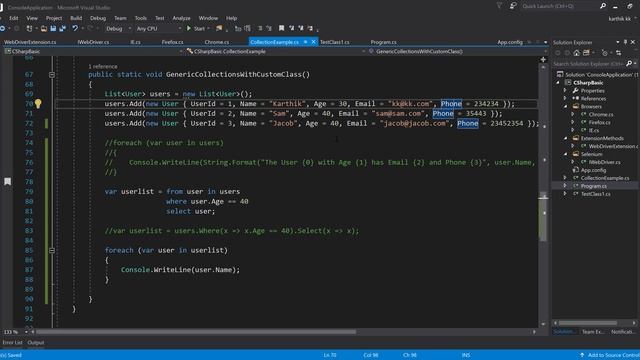The width and height of the screenshot is (640, 360).
Task: Toggle bookmark icon in toolbar
Action: (281, 28)
